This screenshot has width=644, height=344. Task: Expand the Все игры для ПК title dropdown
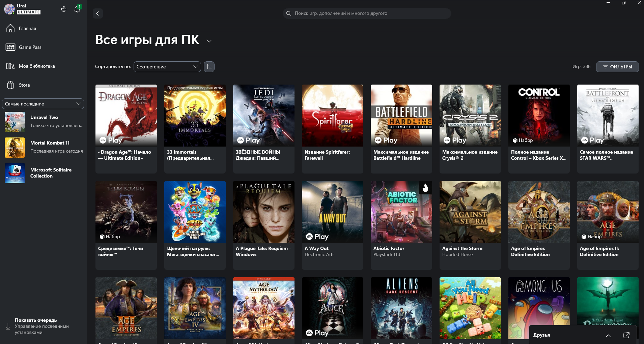tap(209, 41)
